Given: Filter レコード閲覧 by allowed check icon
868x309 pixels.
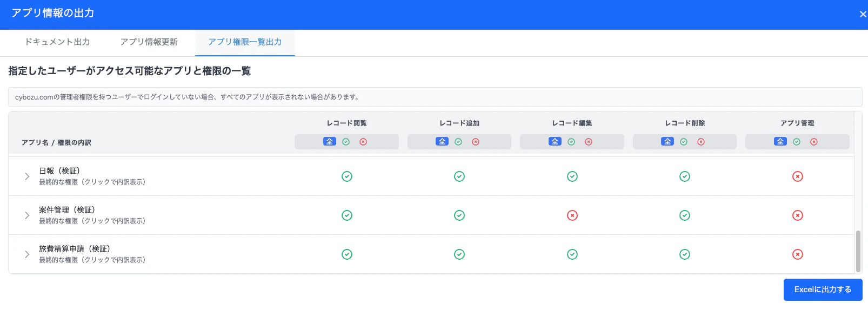Looking at the screenshot, I should pyautogui.click(x=346, y=142).
